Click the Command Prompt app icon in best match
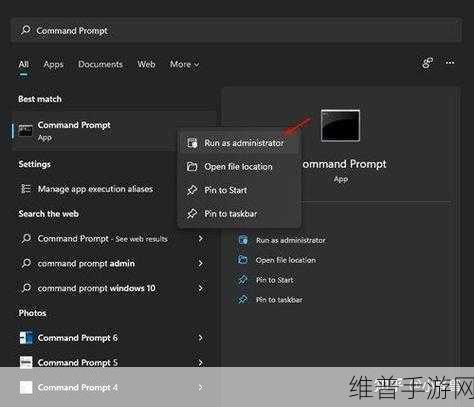Viewport: 474px width, 407px height. pyautogui.click(x=26, y=131)
